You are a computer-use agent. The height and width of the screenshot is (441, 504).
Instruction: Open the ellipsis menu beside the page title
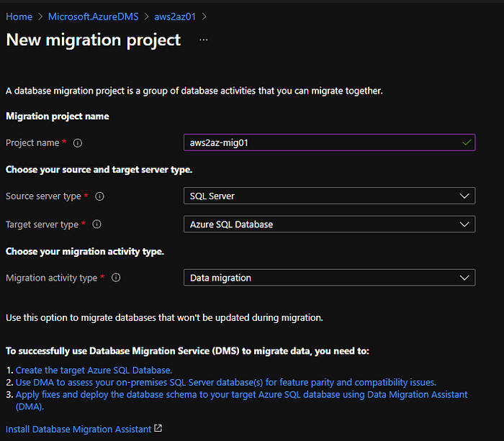pos(203,40)
